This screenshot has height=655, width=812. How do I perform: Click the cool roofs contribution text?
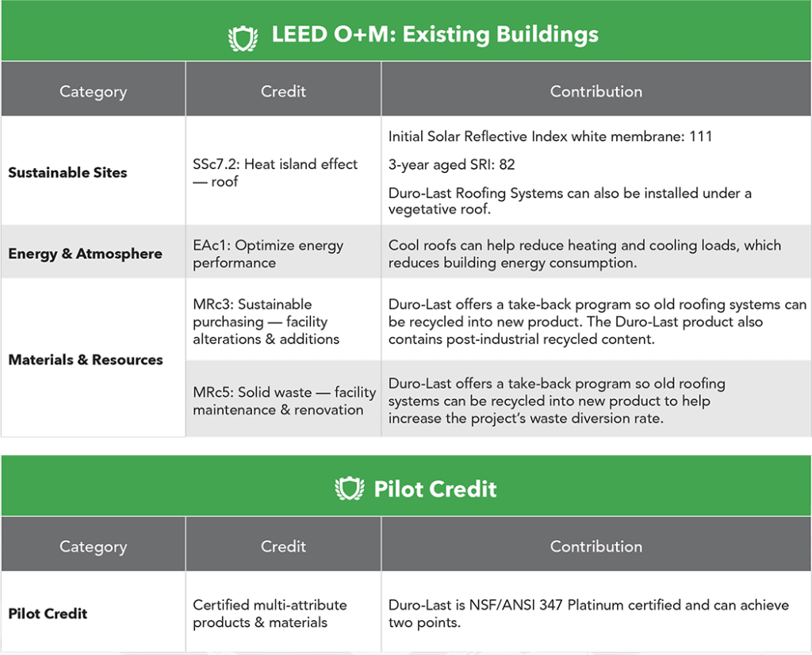(584, 254)
